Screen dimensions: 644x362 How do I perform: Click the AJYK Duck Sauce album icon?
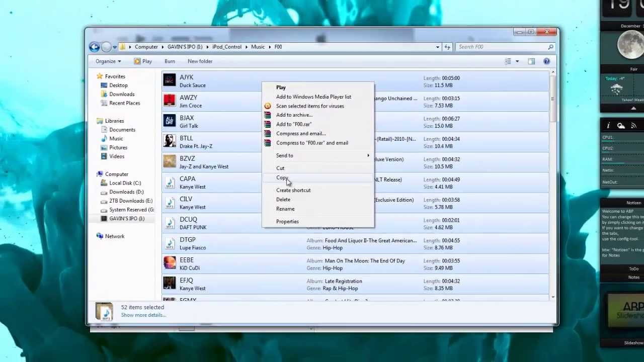click(170, 80)
